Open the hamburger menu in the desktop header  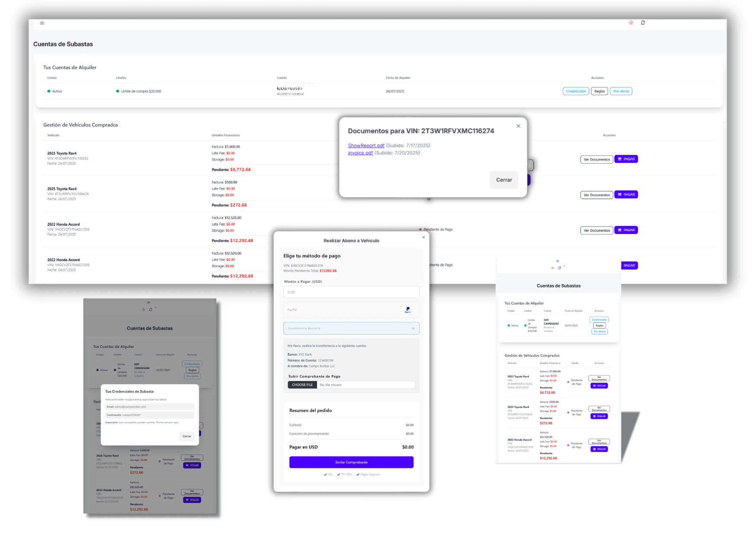pos(42,23)
